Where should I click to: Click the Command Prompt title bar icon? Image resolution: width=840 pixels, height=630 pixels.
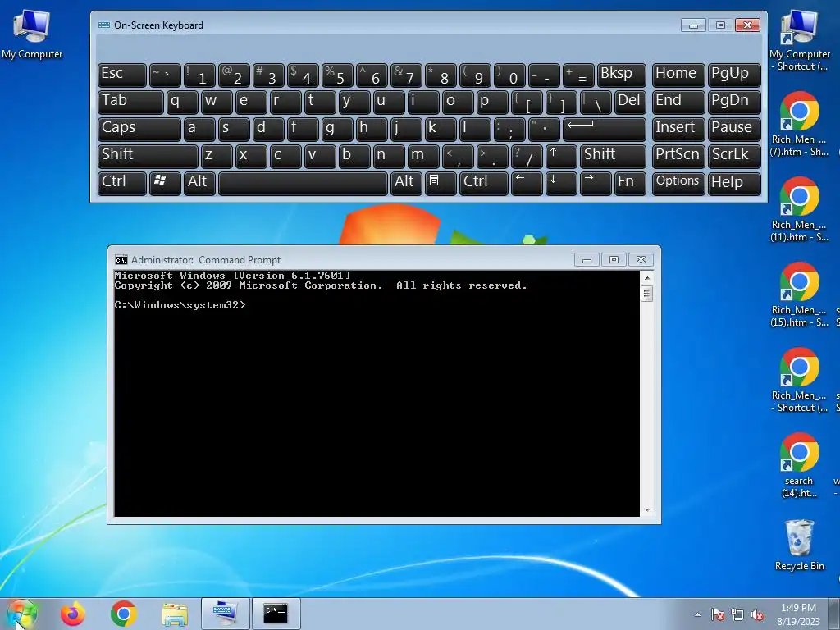(x=121, y=260)
